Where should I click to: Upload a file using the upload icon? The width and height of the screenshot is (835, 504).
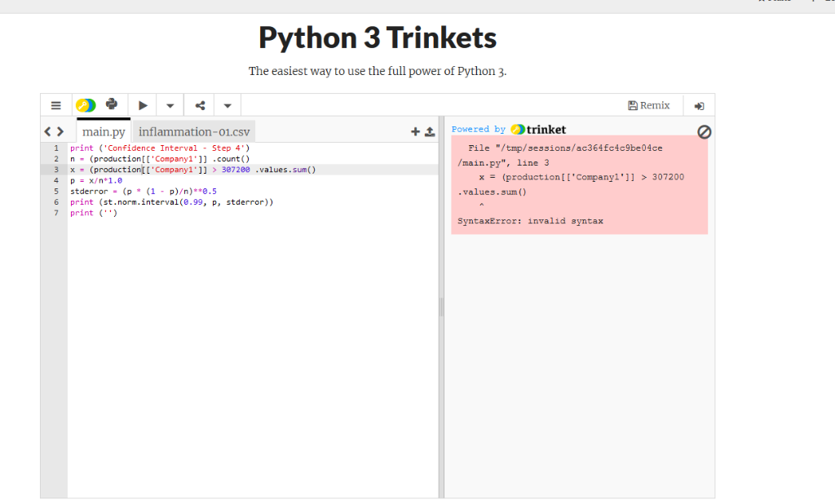tap(430, 131)
